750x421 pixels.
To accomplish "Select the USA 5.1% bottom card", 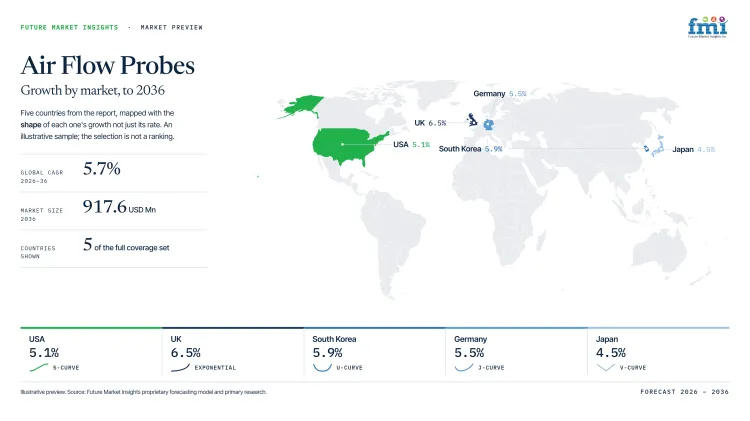I will [91, 353].
